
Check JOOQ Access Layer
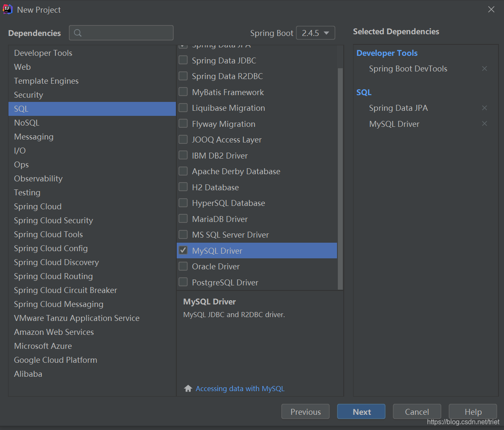point(183,140)
